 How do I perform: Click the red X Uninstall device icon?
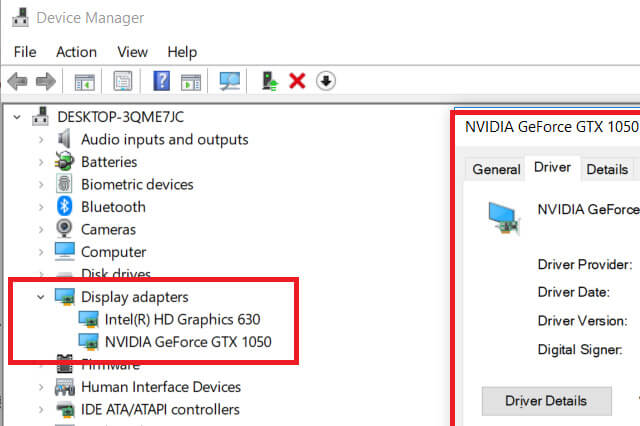point(297,81)
